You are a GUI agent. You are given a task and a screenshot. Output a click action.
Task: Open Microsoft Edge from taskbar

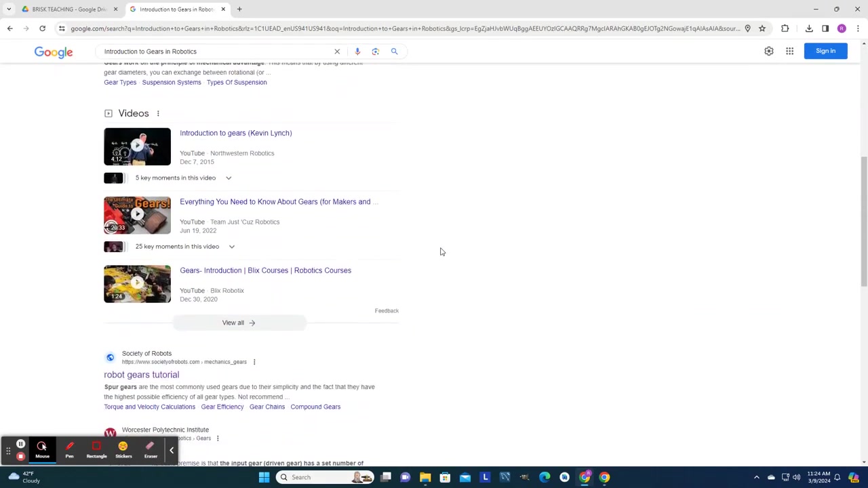click(x=545, y=477)
